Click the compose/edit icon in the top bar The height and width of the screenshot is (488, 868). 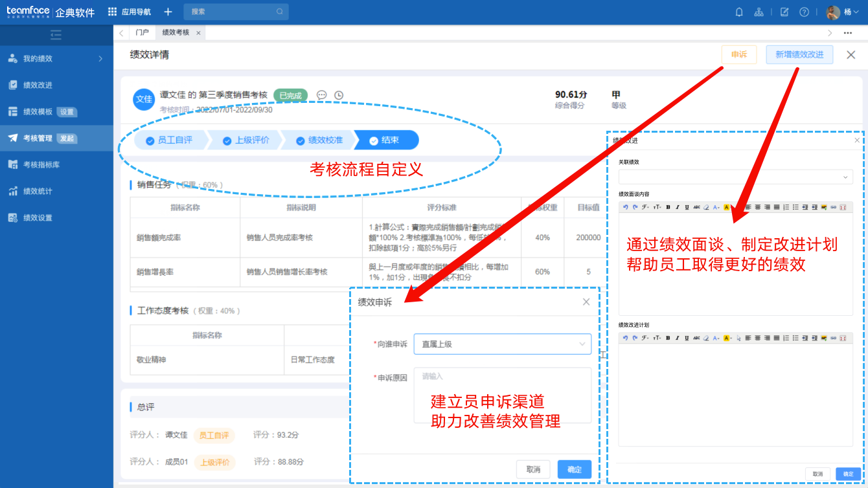click(784, 12)
